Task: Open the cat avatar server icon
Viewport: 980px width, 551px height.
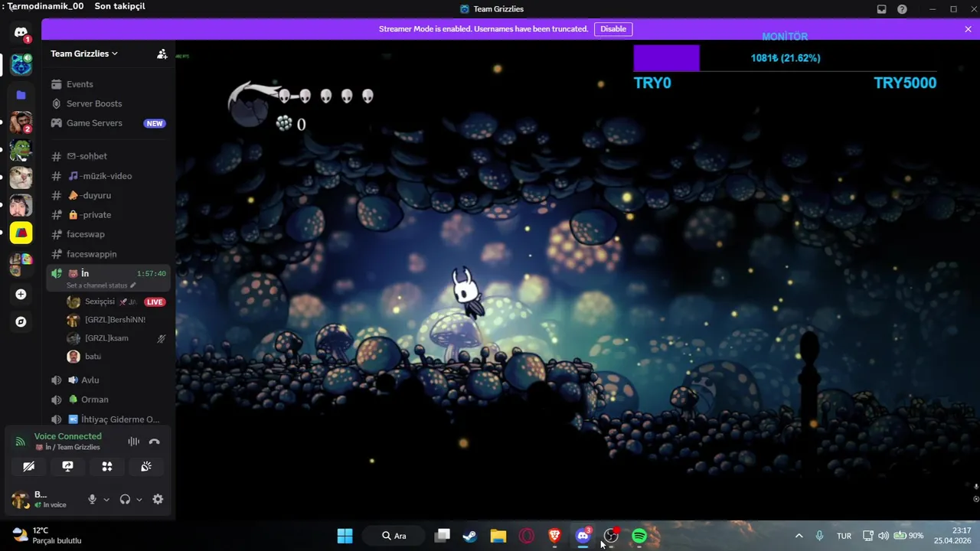Action: 21,177
